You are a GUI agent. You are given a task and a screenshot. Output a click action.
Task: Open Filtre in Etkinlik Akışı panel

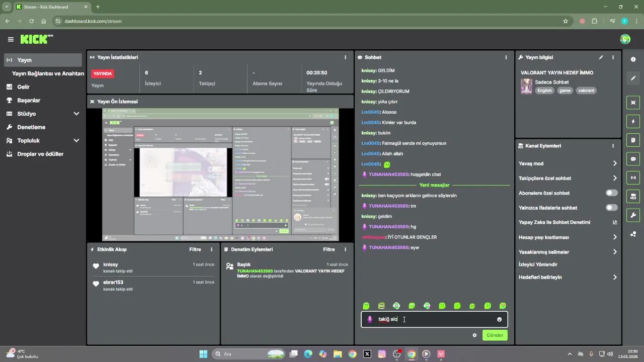(x=195, y=249)
